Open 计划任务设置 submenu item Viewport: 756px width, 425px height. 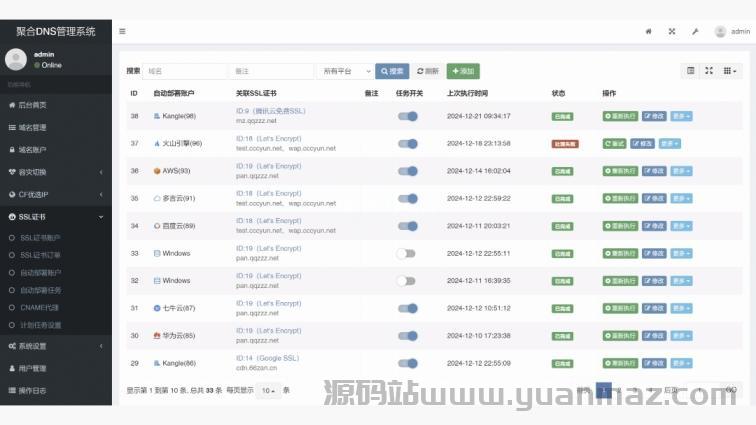(40, 325)
